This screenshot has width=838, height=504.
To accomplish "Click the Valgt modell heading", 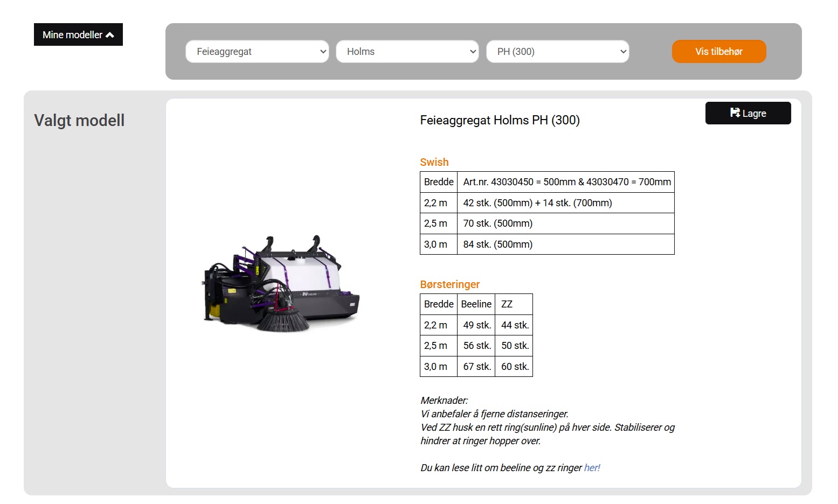I will pos(79,120).
